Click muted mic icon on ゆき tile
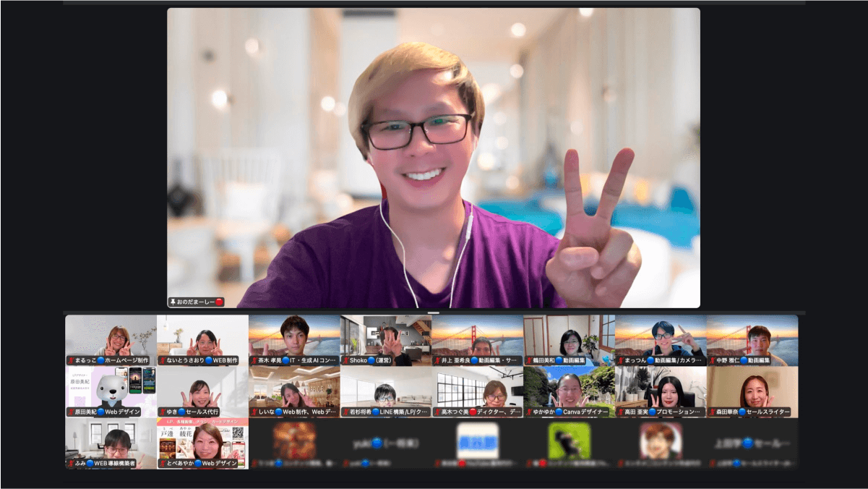The image size is (868, 489). click(x=163, y=412)
